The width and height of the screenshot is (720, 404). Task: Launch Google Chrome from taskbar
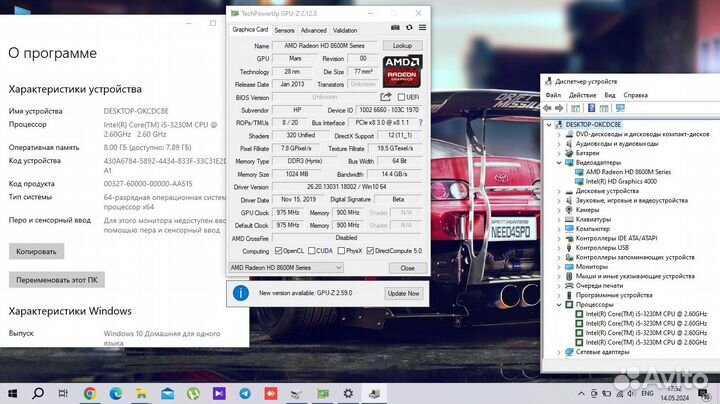tap(90, 393)
